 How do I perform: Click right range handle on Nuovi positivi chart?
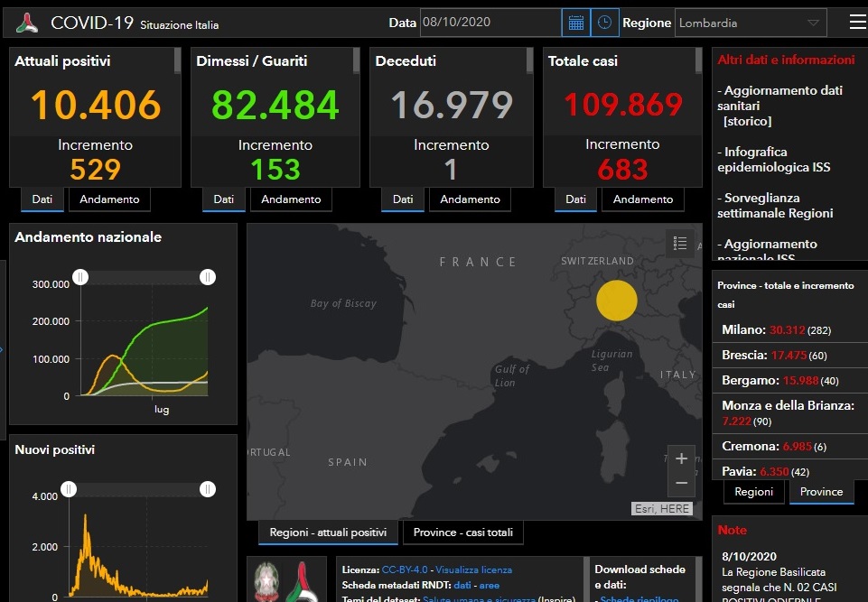[x=208, y=489]
